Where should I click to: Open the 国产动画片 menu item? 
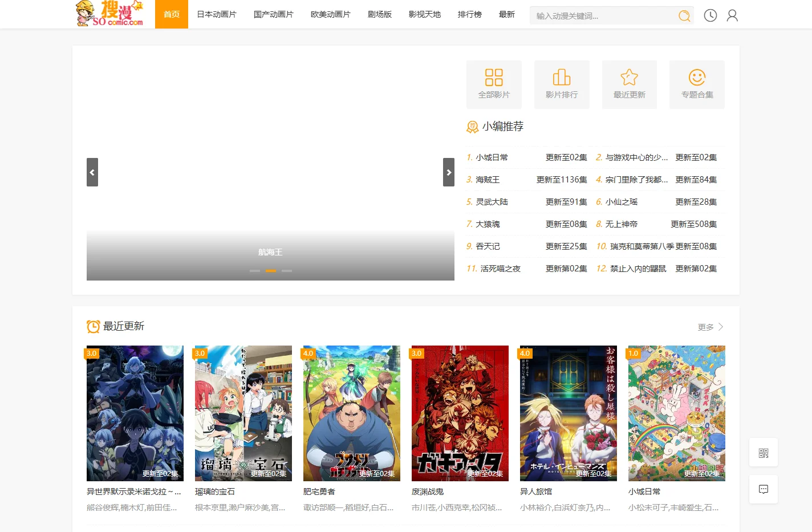[x=274, y=14]
